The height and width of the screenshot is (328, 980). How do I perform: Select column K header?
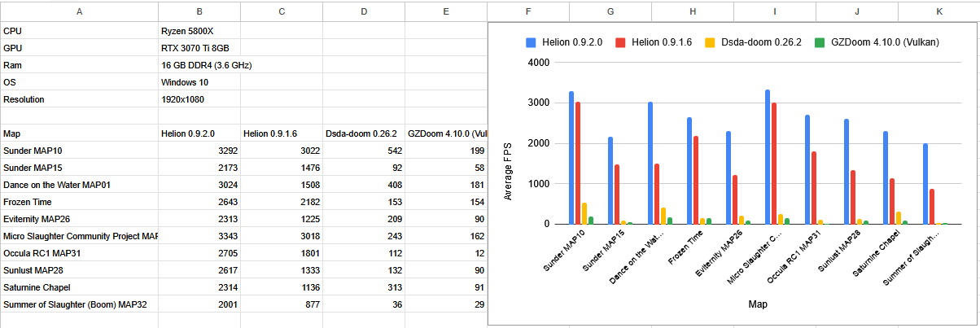pyautogui.click(x=938, y=11)
